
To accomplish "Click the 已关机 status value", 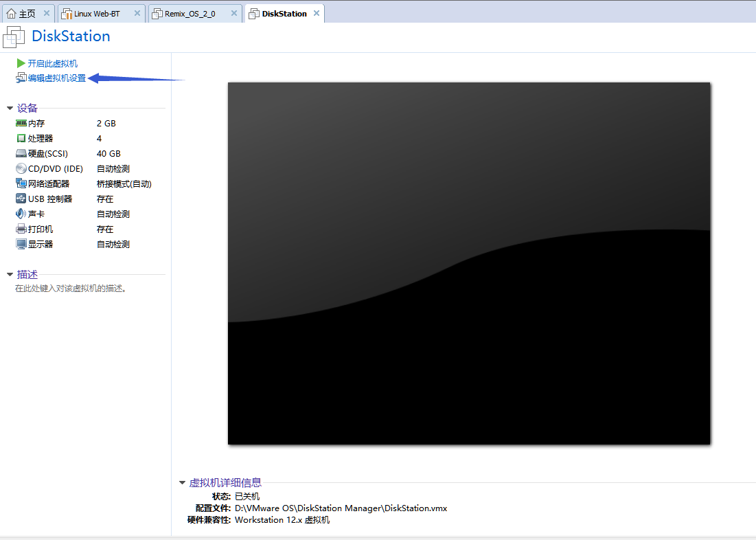I will click(247, 497).
